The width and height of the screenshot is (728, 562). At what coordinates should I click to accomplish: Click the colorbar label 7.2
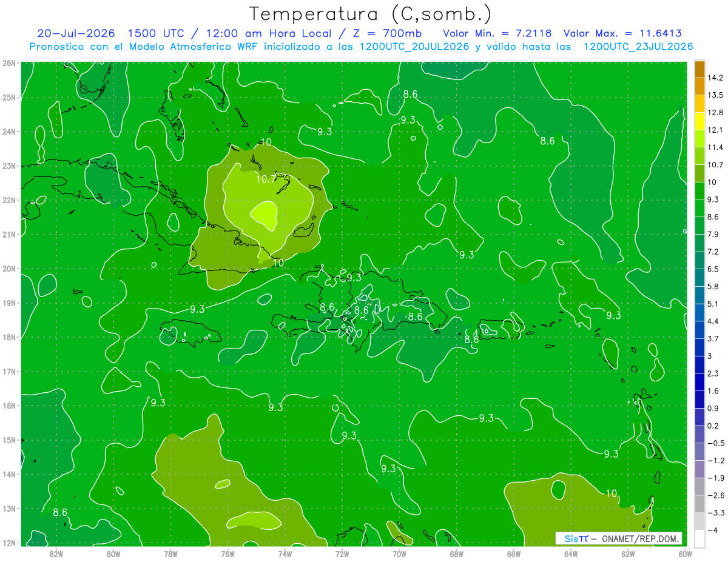pyautogui.click(x=713, y=252)
